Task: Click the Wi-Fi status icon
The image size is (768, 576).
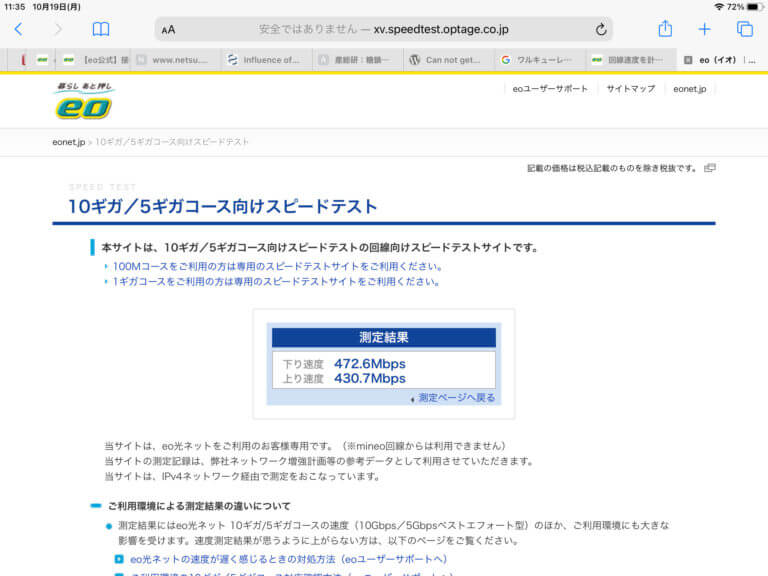Action: point(719,7)
